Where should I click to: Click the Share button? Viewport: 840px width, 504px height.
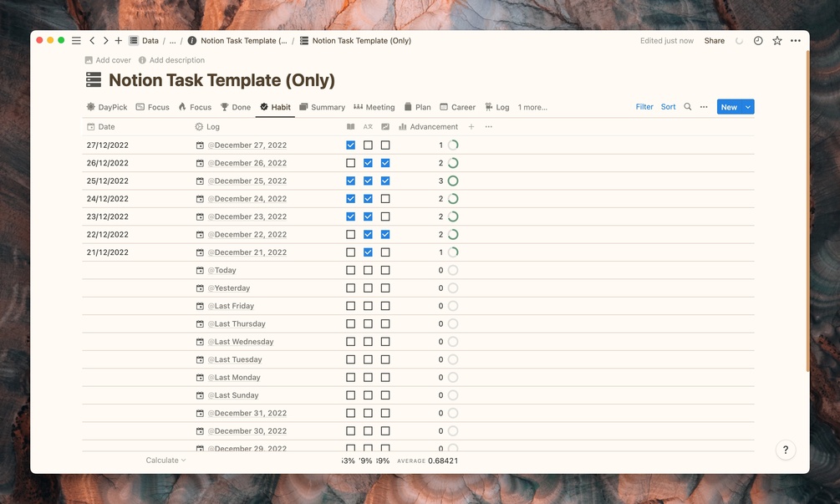[x=714, y=41]
